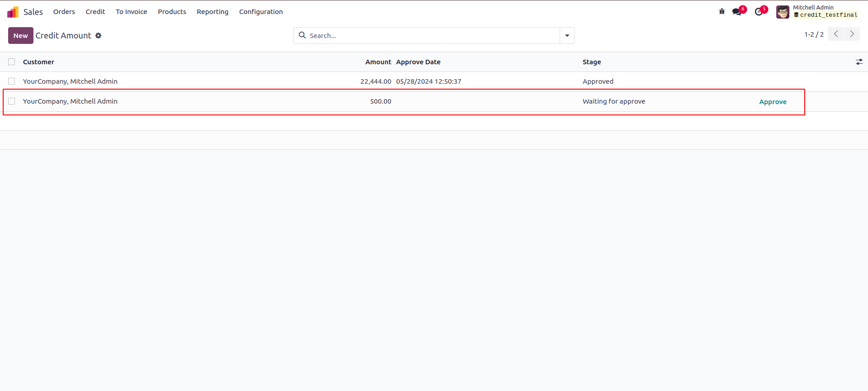This screenshot has height=391, width=868.
Task: Click the search magnifier icon
Action: tap(302, 35)
